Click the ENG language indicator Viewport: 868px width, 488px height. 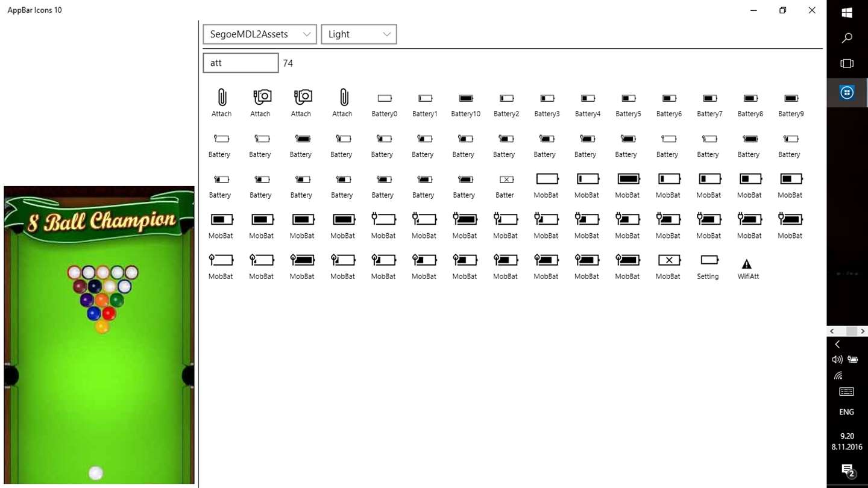[847, 412]
